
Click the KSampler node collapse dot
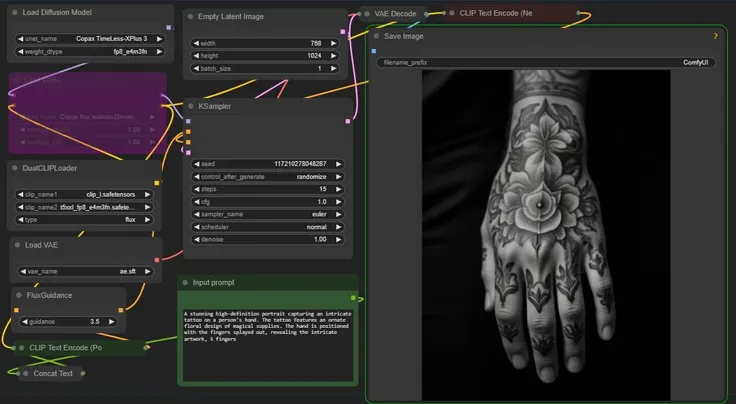point(190,105)
